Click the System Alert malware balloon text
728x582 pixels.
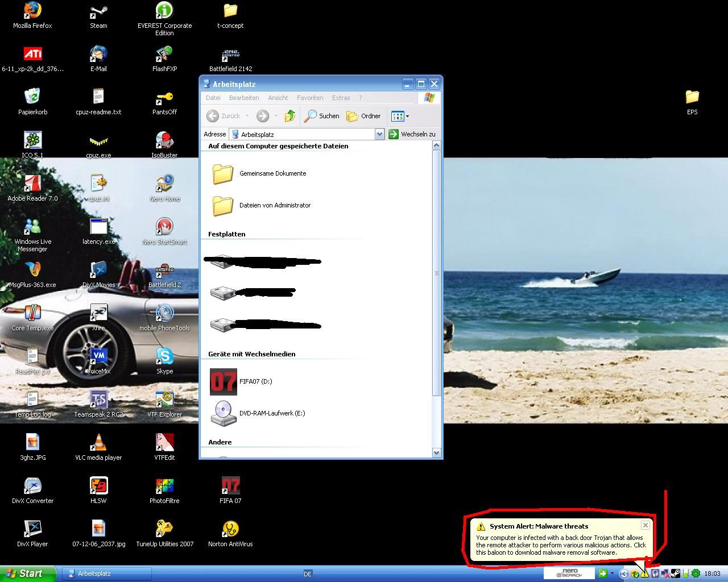tap(561, 545)
